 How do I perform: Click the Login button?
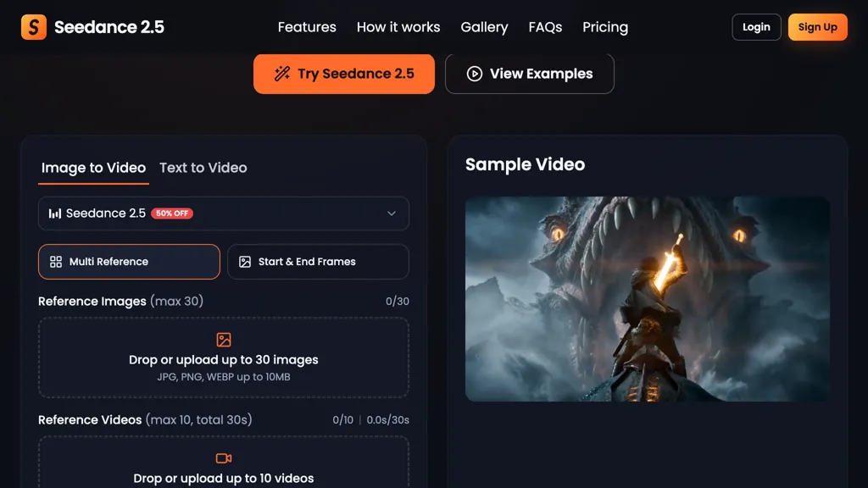click(x=756, y=27)
